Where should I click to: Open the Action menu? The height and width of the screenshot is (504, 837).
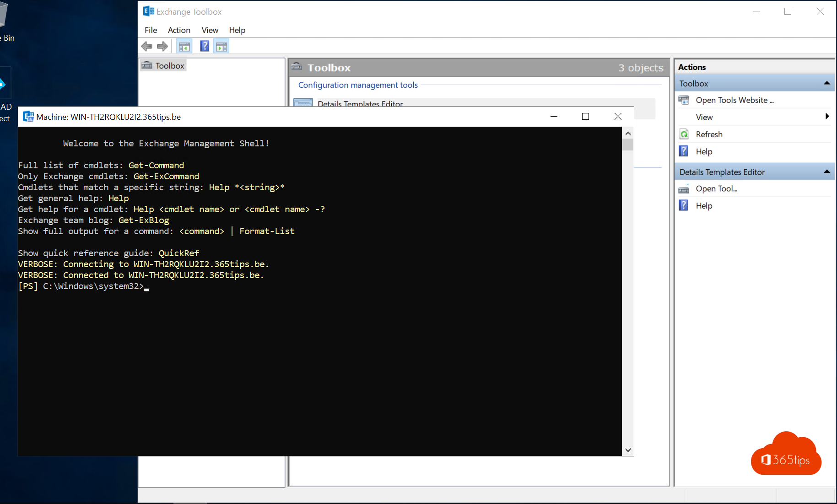(x=178, y=30)
